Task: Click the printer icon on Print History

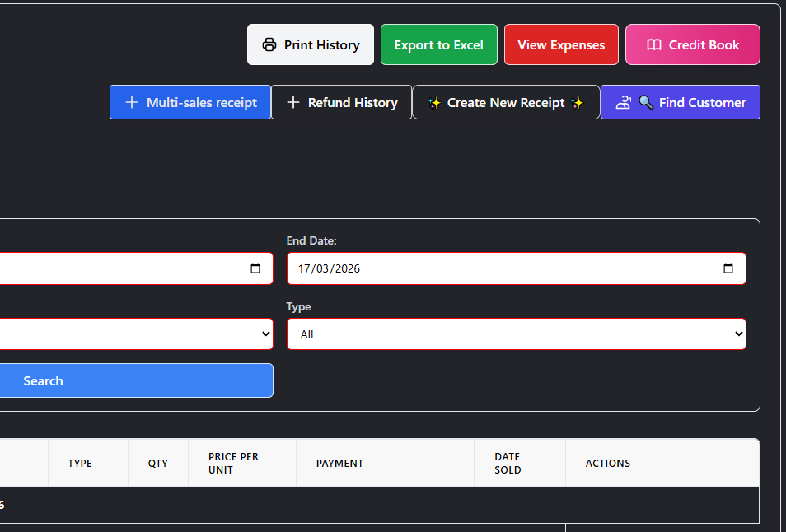Action: 269,45
